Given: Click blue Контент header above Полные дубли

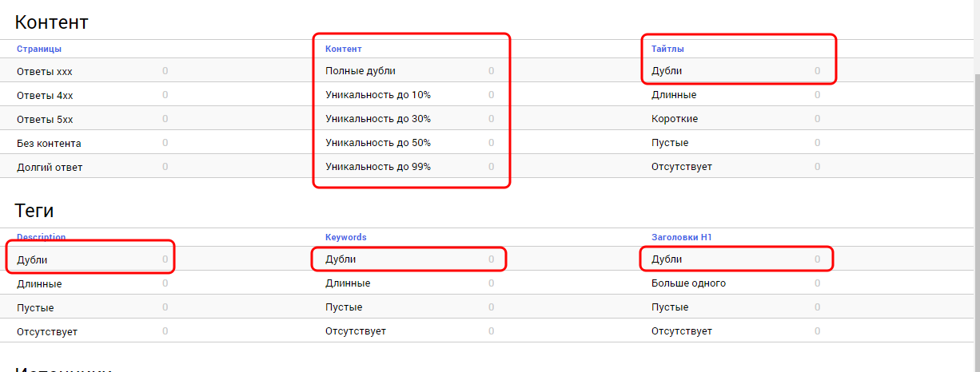Looking at the screenshot, I should tap(344, 49).
